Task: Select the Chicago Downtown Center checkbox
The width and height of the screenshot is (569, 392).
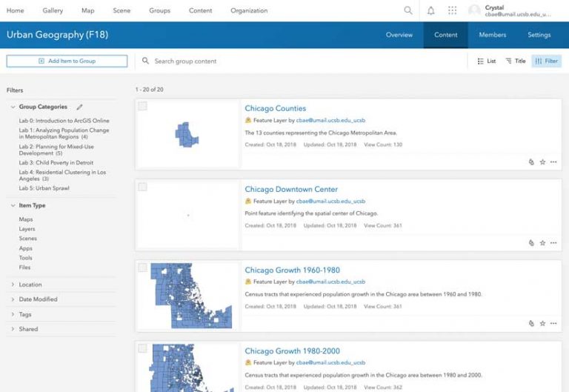Action: pyautogui.click(x=142, y=187)
